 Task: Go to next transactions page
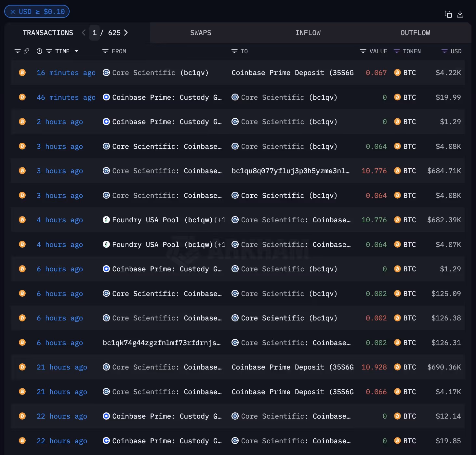[126, 32]
